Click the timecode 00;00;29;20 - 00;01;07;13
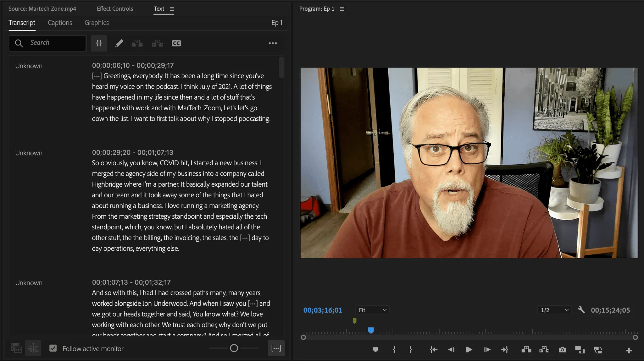 pos(132,152)
